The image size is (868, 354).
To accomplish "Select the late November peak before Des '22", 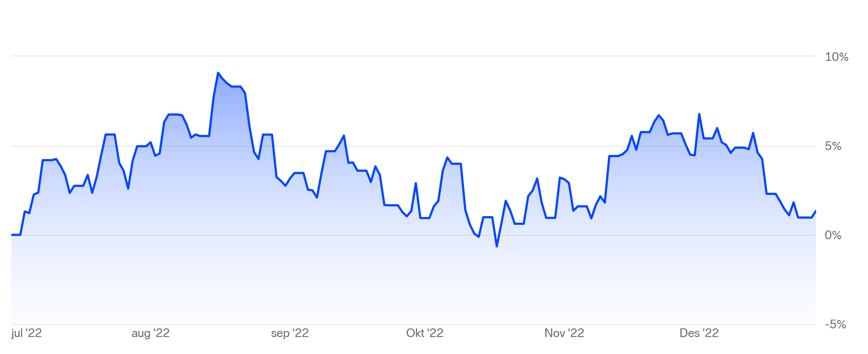I will (x=659, y=115).
